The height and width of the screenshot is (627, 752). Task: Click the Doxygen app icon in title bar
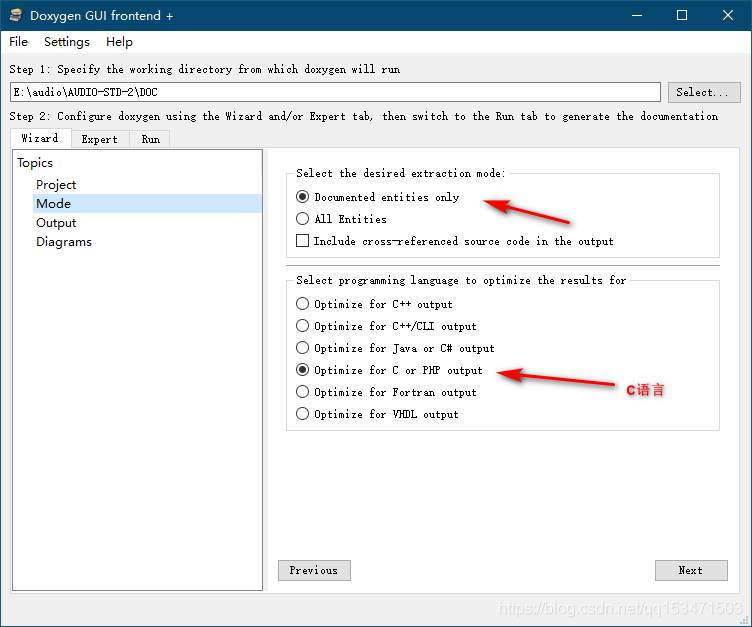(16, 15)
